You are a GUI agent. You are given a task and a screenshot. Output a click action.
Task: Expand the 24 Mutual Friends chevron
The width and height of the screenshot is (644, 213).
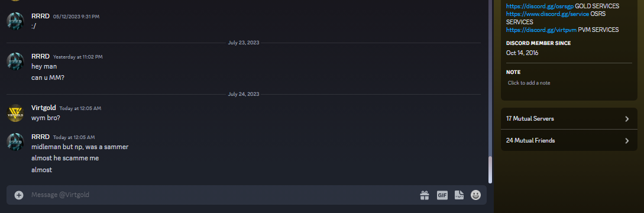point(627,141)
